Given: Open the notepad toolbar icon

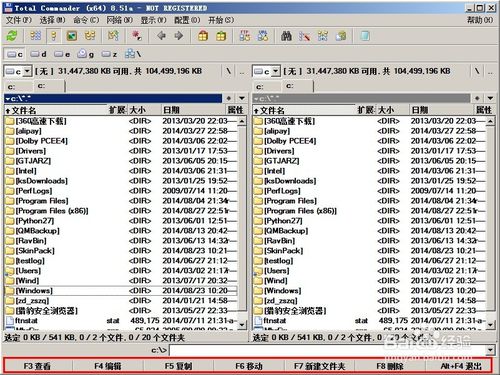Looking at the screenshot, I should (x=365, y=36).
